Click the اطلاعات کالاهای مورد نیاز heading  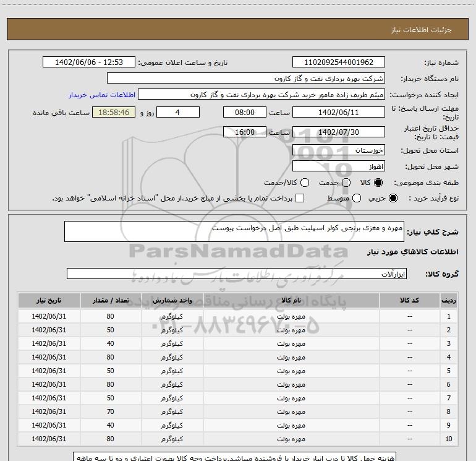tap(413, 252)
